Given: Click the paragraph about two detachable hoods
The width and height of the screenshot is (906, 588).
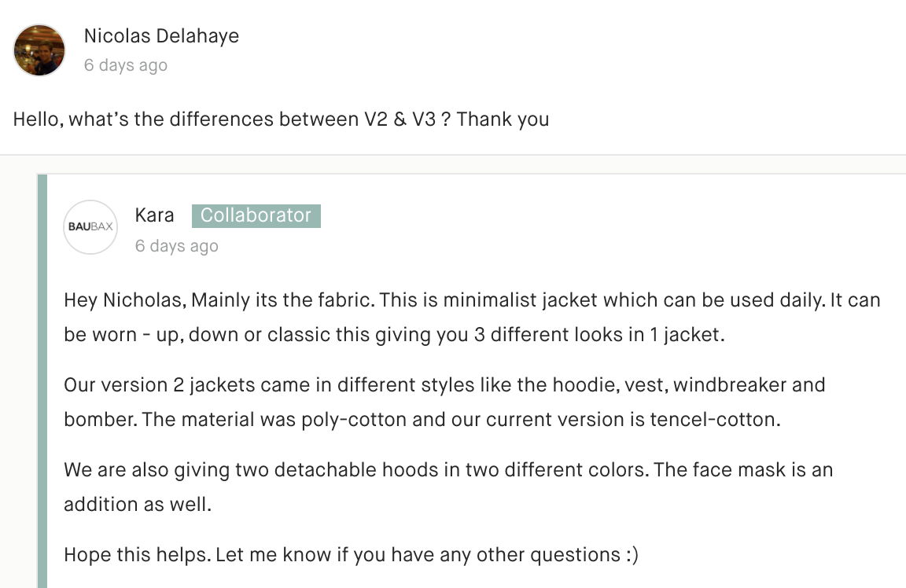Looking at the screenshot, I should pyautogui.click(x=447, y=487).
